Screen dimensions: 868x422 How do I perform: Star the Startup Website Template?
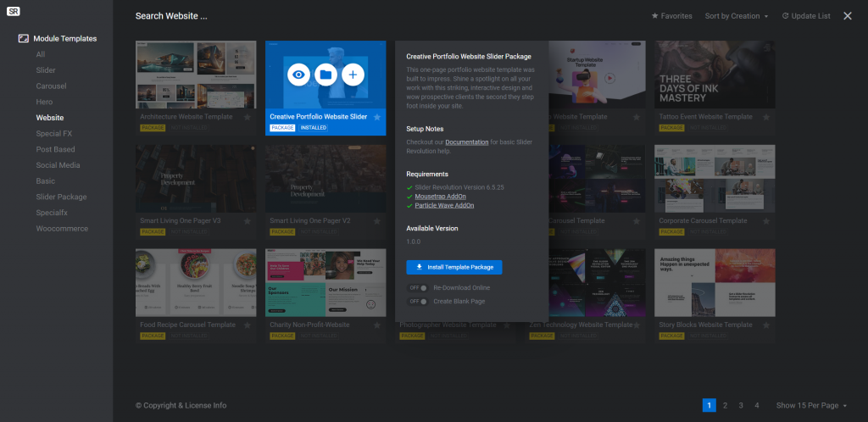[x=637, y=117]
